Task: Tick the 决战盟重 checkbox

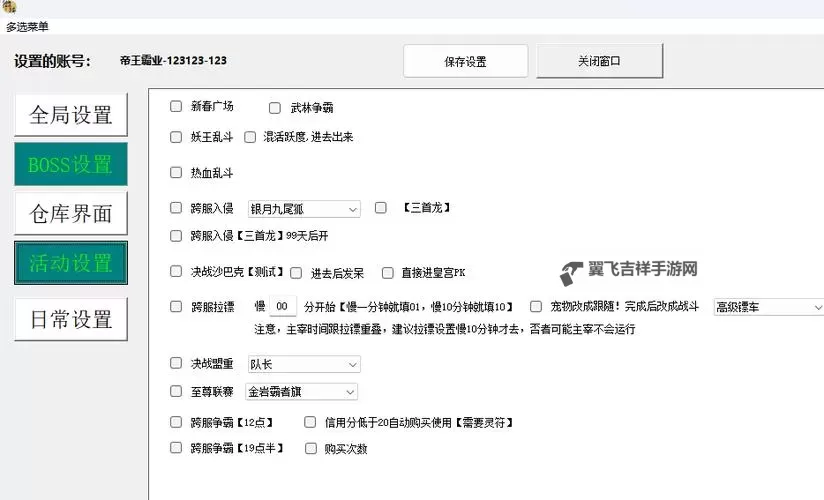Action: click(x=176, y=363)
